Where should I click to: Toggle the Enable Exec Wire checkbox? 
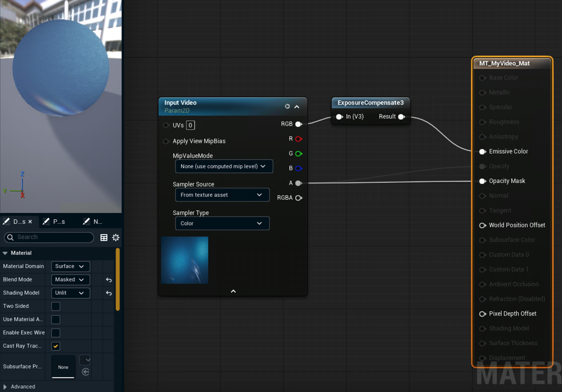pos(56,333)
